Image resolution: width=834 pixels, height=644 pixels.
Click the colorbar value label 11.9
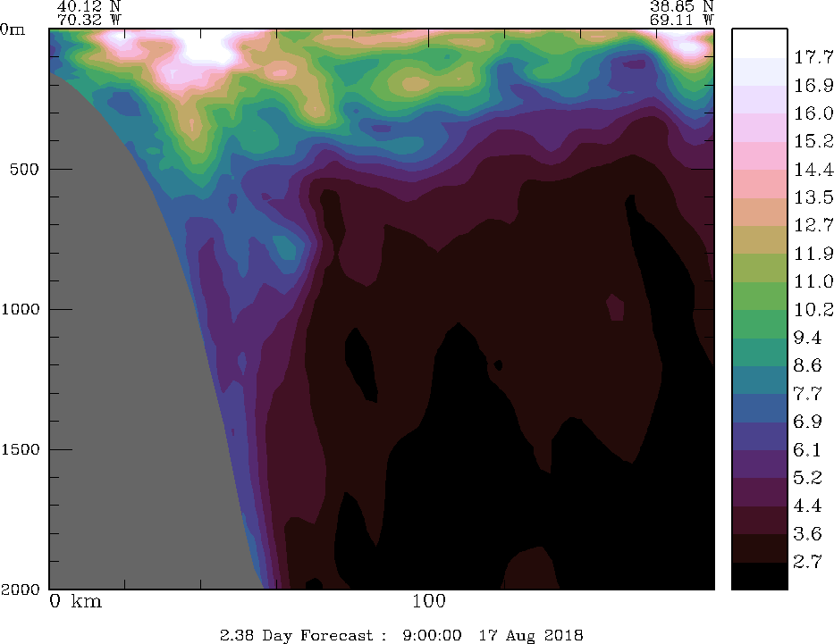(813, 254)
